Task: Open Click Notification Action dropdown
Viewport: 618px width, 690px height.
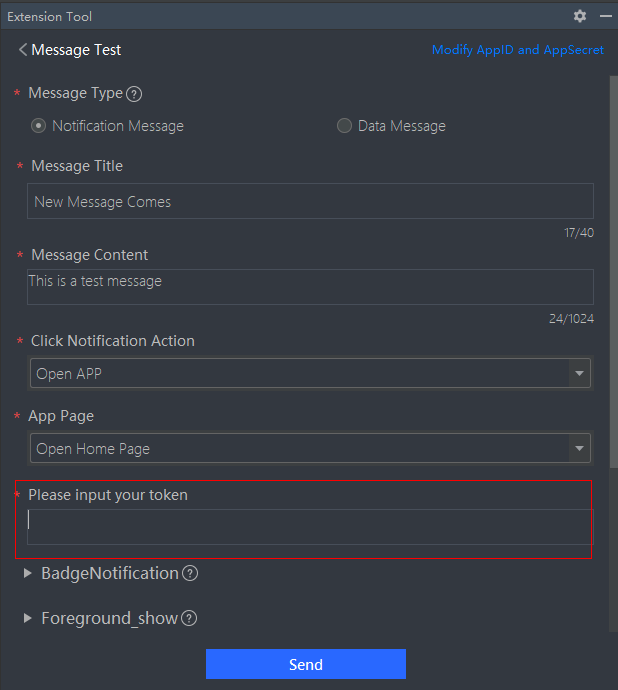Action: pyautogui.click(x=579, y=374)
